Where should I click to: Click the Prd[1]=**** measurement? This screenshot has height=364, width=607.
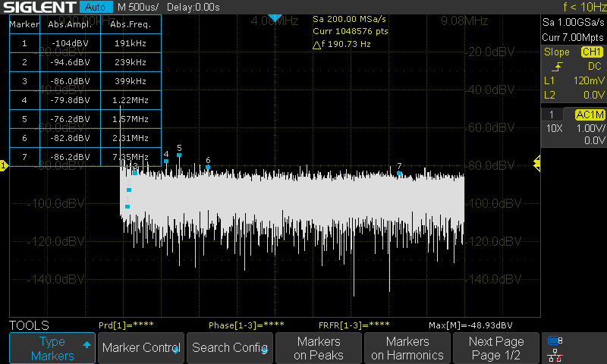(126, 325)
